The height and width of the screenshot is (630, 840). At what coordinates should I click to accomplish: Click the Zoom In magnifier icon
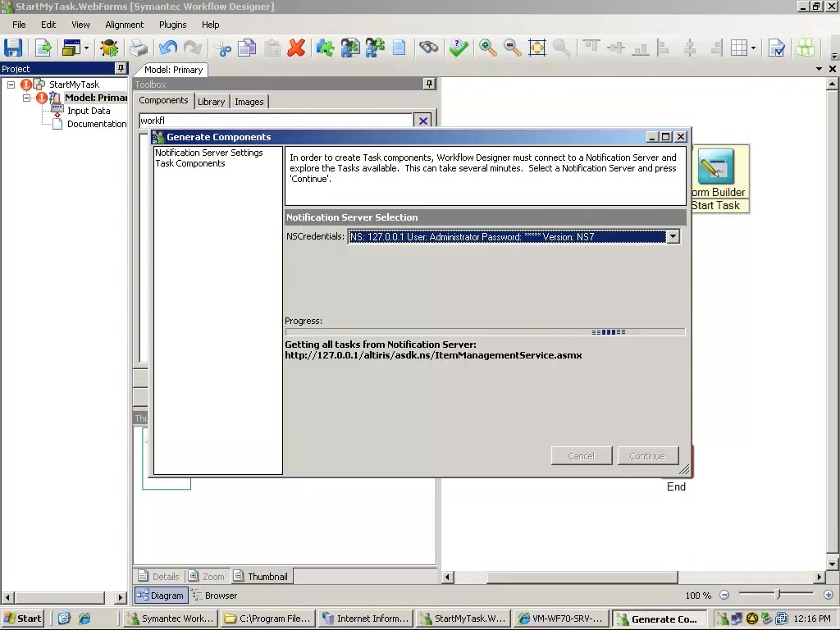click(x=487, y=48)
